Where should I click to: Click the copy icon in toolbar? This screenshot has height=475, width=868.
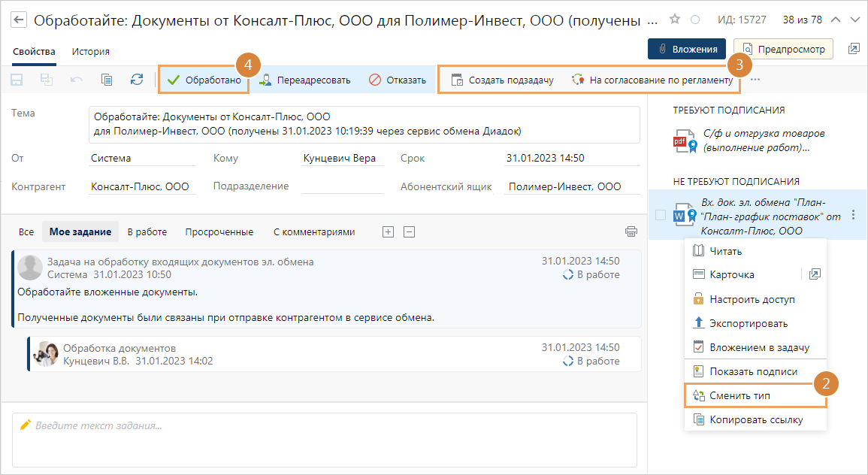[x=107, y=80]
